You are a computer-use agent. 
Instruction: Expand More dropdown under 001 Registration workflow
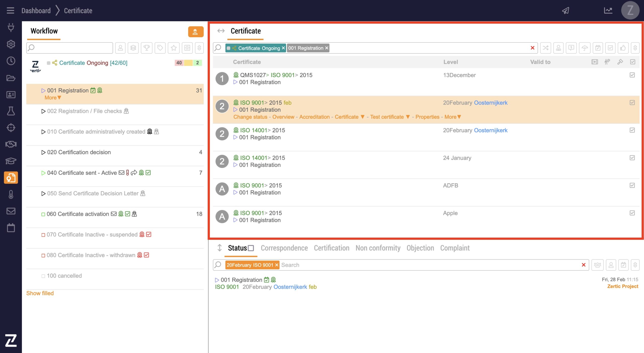click(53, 98)
